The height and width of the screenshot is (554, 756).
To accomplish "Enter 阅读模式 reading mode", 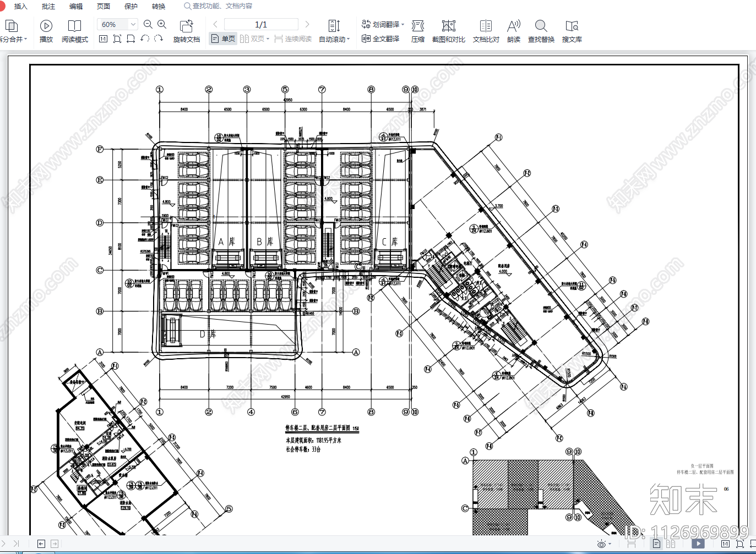I will click(74, 31).
